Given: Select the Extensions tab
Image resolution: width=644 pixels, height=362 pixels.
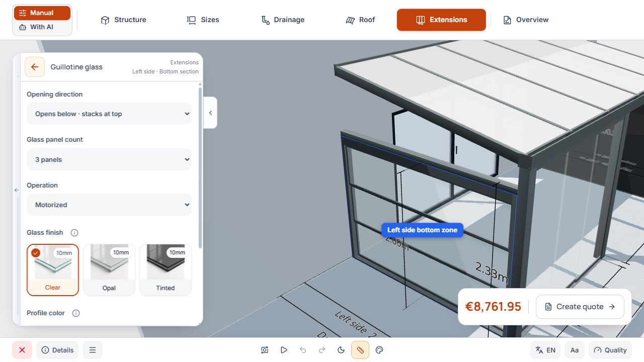Looking at the screenshot, I should [441, 20].
